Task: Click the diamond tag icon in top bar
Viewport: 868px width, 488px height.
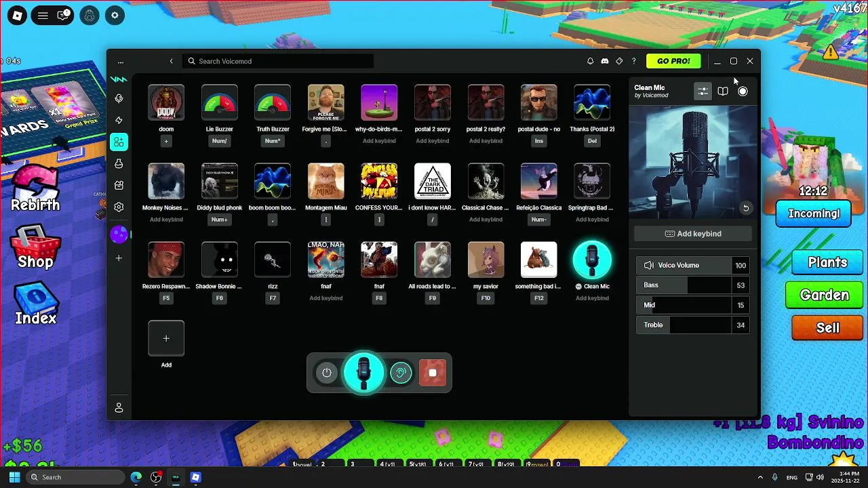Action: [x=619, y=61]
